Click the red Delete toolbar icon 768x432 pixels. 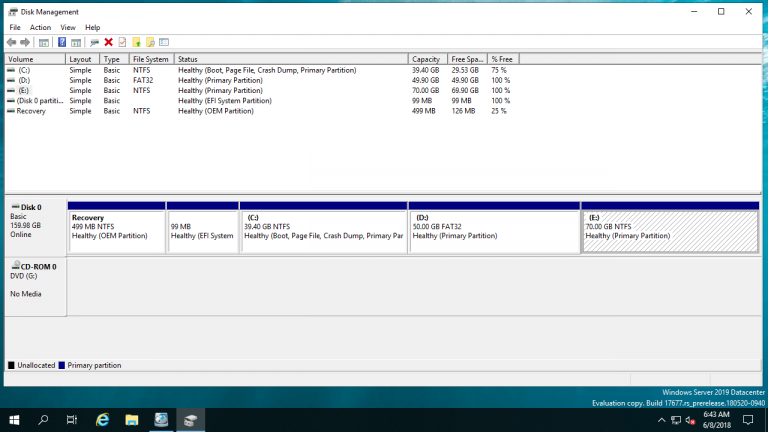coord(109,42)
